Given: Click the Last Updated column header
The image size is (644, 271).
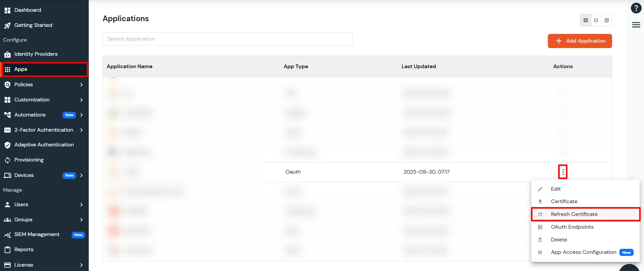Looking at the screenshot, I should (419, 66).
